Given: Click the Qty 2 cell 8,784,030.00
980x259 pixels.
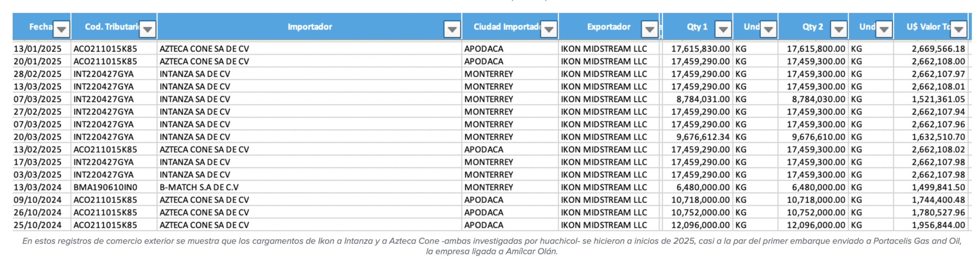Looking at the screenshot, I should click(x=813, y=99).
